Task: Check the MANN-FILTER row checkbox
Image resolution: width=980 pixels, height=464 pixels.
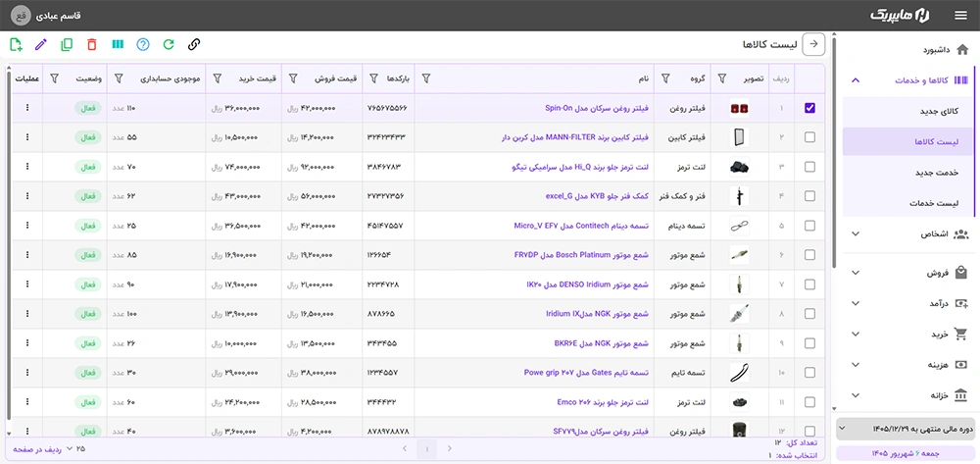Action: tap(810, 137)
